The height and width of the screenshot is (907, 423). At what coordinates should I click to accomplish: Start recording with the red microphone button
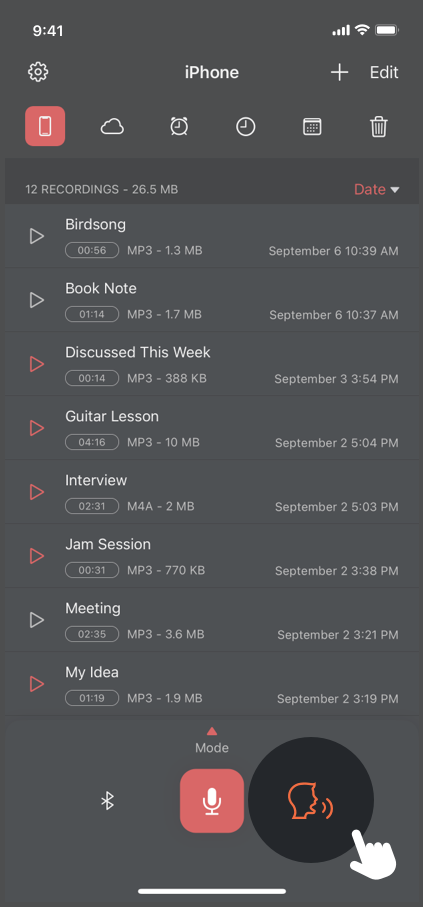(212, 801)
